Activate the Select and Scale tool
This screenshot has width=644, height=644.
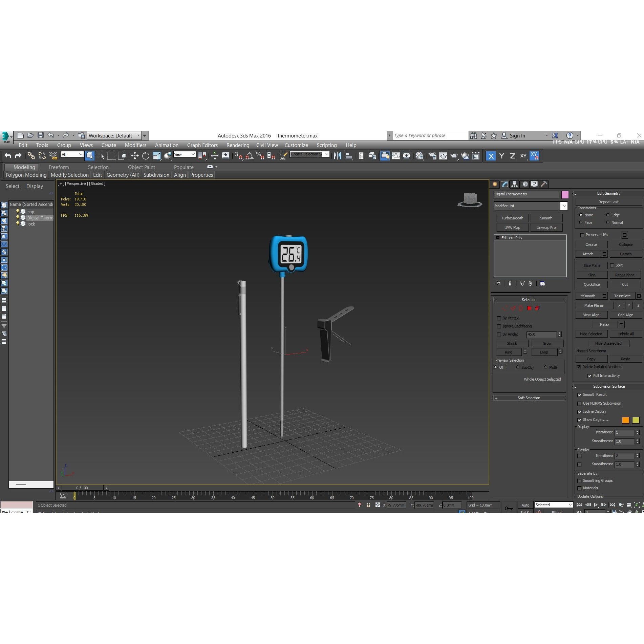157,156
